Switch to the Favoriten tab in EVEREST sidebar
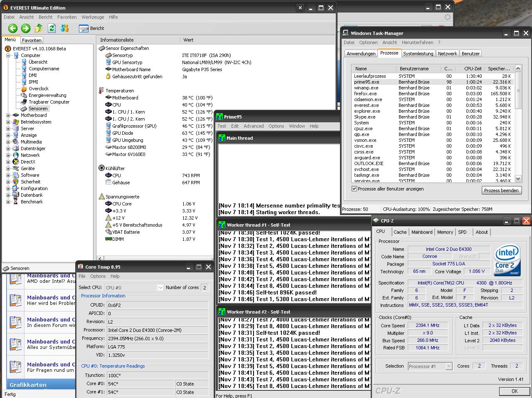Screen dimensions: 532x398 tap(32, 40)
